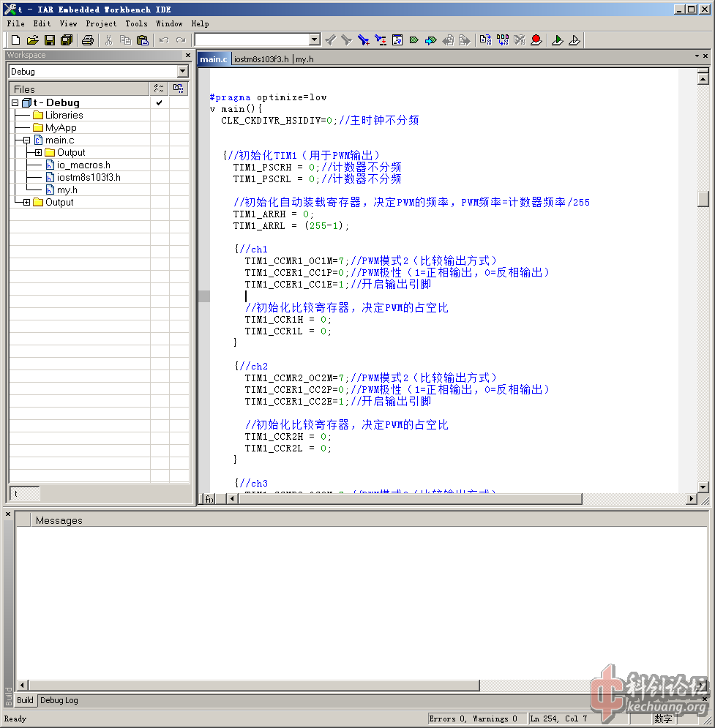This screenshot has width=715, height=728.
Task: Click the Save All icon
Action: pos(67,40)
